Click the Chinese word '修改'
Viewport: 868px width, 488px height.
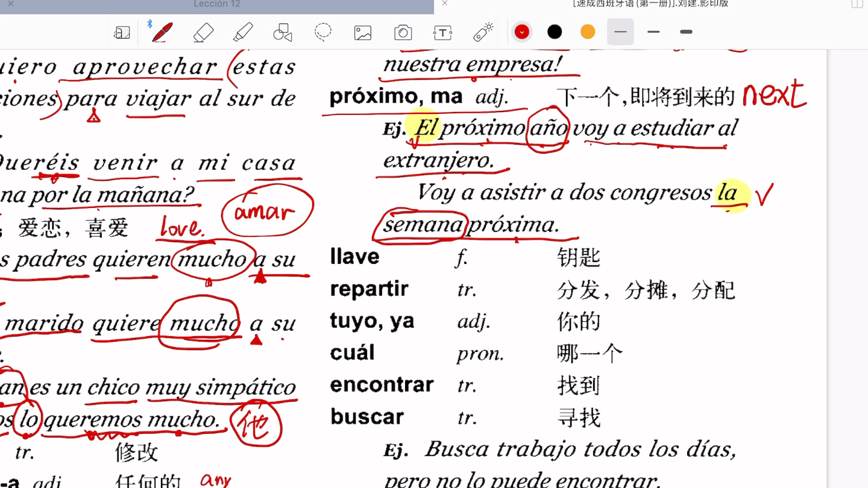click(x=137, y=452)
